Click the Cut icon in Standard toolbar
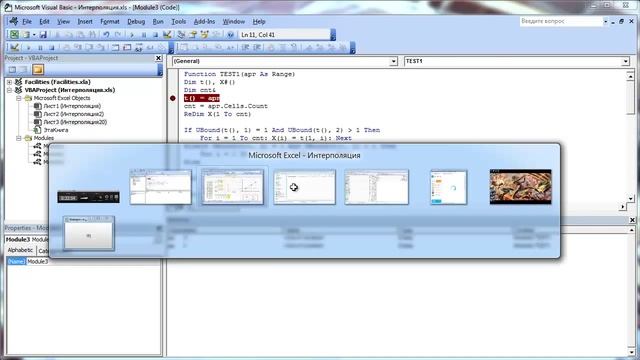The width and height of the screenshot is (640, 360). tap(58, 35)
